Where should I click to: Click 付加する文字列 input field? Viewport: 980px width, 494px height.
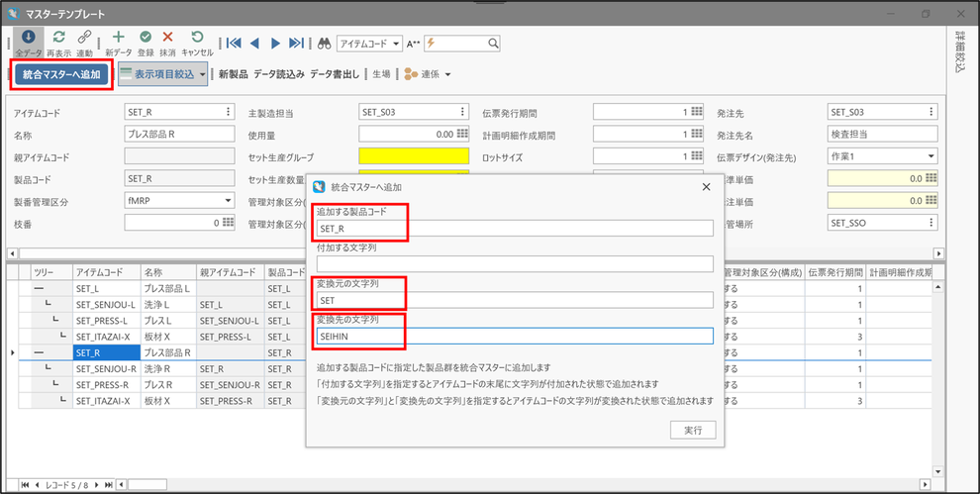(515, 264)
